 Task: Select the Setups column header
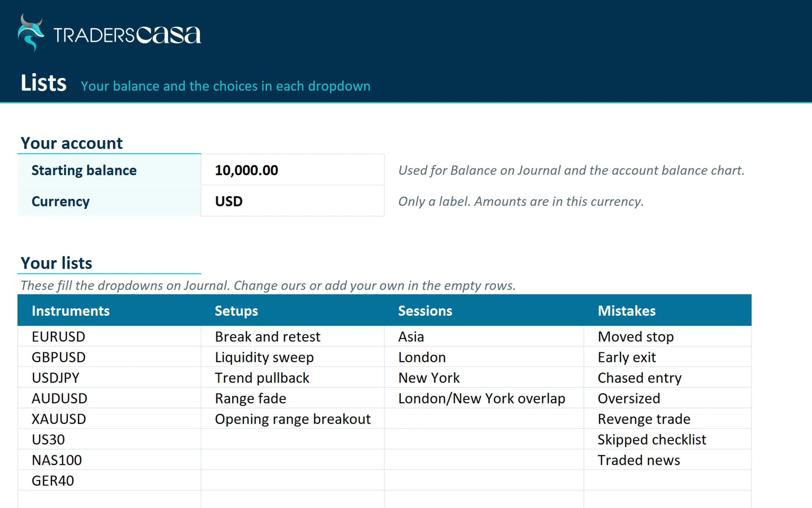pyautogui.click(x=292, y=310)
